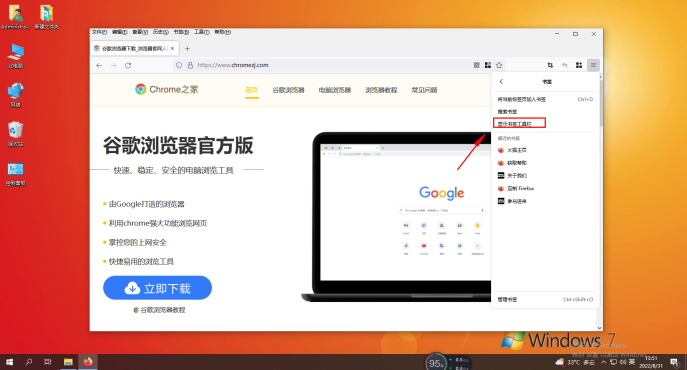Screen dimensions: 687x370
Task: Go to 首页 nav link
Action: click(x=252, y=90)
